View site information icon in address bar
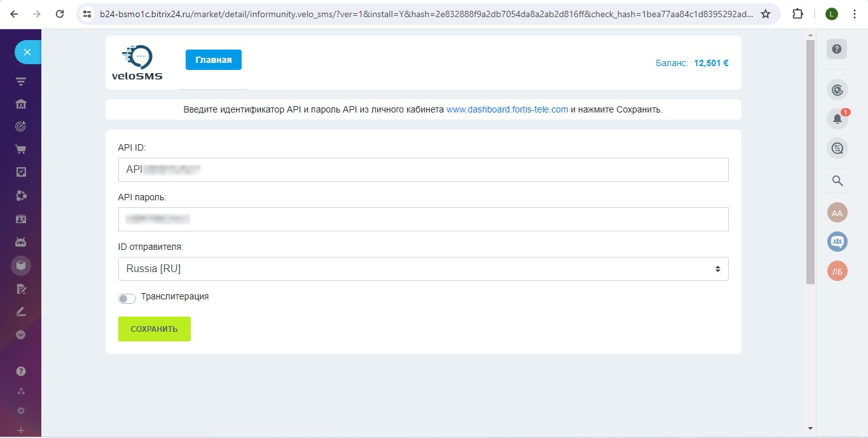 coord(88,14)
